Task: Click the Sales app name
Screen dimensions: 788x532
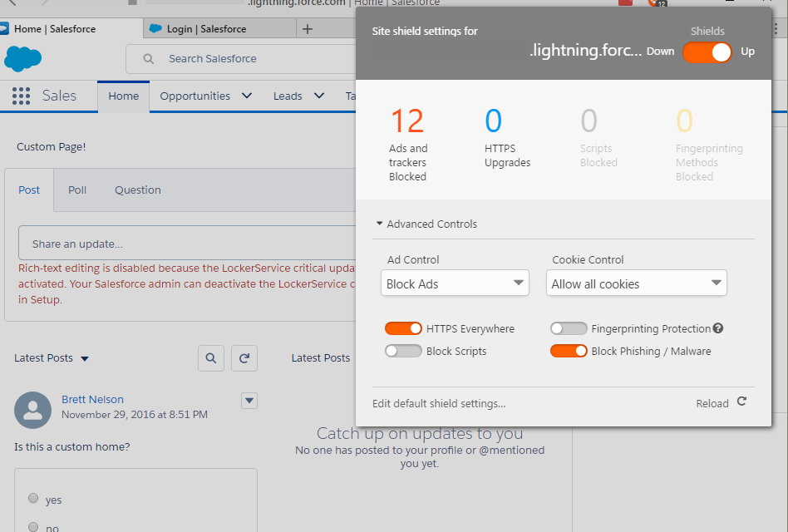Action: click(59, 96)
